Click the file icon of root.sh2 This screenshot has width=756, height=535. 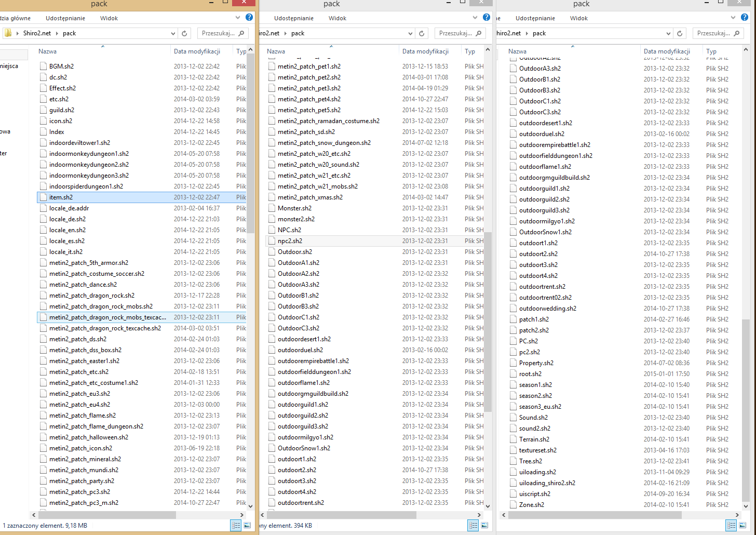coord(514,374)
